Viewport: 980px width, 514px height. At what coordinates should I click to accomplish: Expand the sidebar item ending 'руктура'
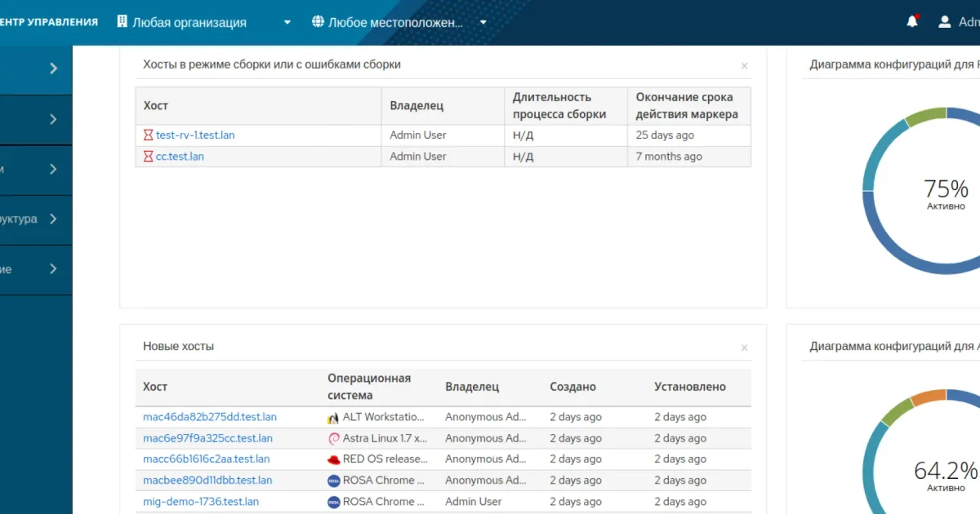pos(36,219)
